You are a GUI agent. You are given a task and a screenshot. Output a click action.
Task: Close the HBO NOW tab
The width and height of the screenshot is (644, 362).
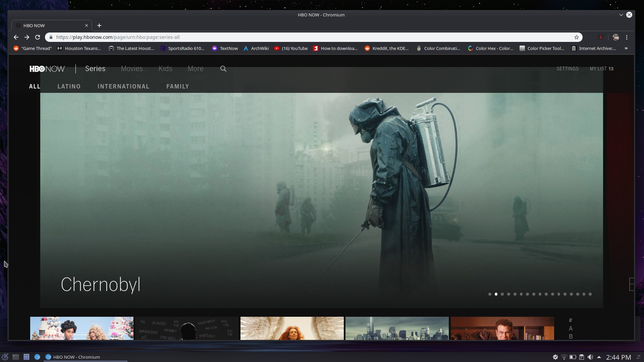[87, 25]
